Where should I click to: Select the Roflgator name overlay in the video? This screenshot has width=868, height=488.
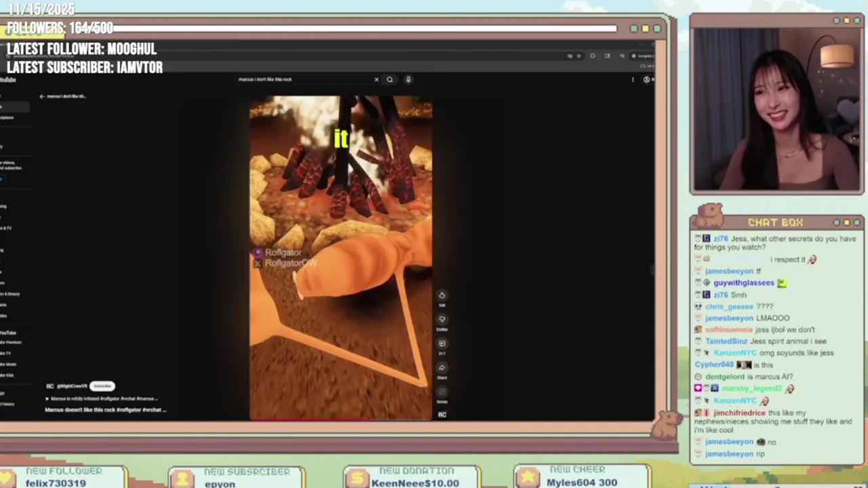pos(283,252)
